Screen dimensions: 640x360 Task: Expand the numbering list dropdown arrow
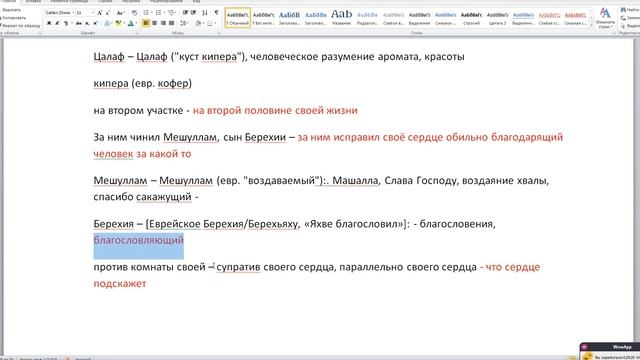[164, 13]
